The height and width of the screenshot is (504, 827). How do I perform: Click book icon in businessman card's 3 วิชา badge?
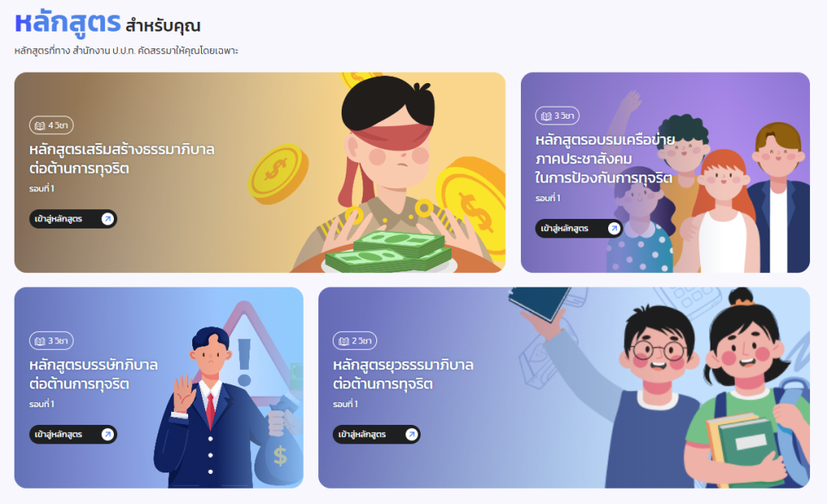point(40,341)
